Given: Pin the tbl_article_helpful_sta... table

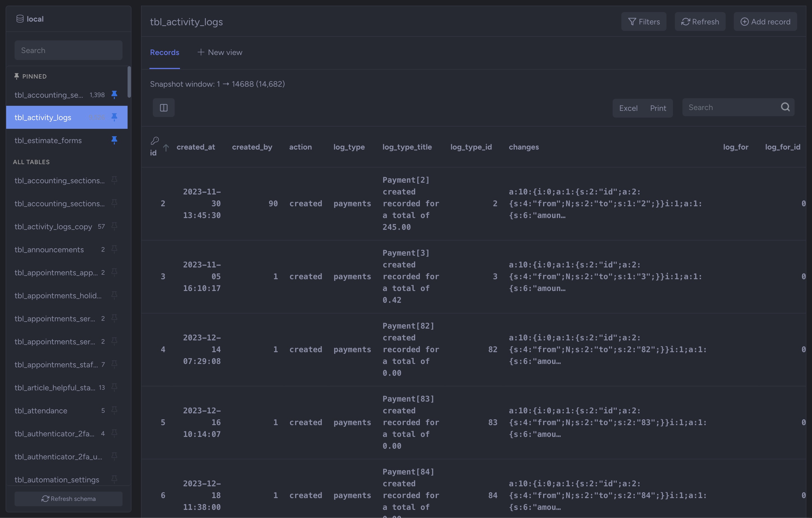Looking at the screenshot, I should pos(114,388).
